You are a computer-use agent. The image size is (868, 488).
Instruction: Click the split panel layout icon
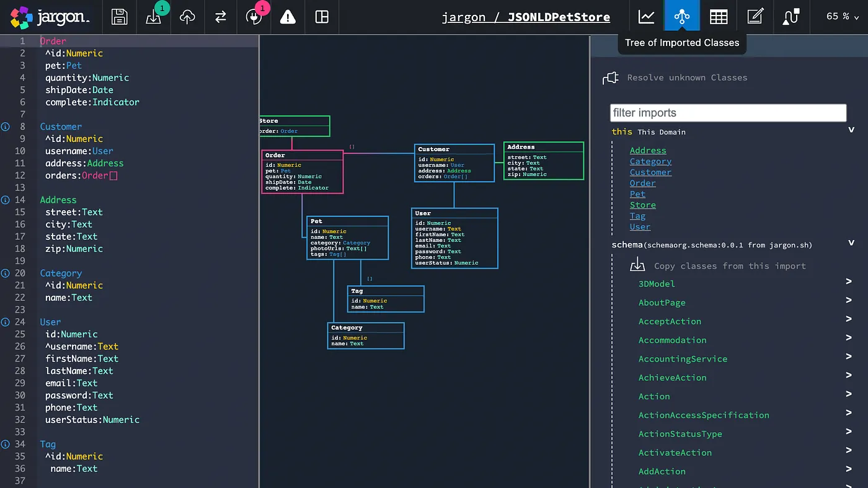pos(322,17)
